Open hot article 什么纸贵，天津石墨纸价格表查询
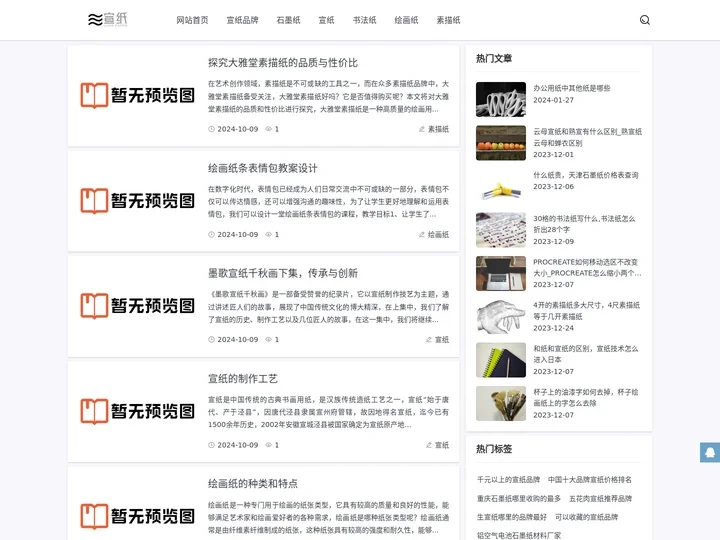This screenshot has height=540, width=720. tap(585, 175)
